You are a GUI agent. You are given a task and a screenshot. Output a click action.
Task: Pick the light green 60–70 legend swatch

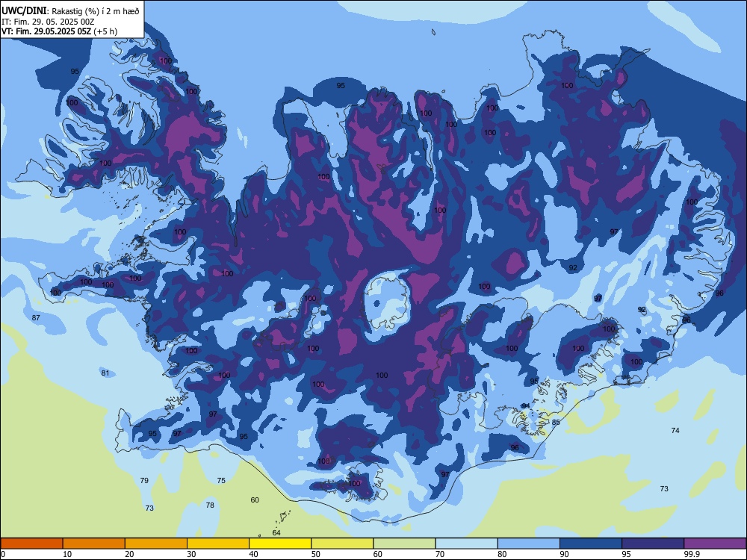pyautogui.click(x=404, y=544)
